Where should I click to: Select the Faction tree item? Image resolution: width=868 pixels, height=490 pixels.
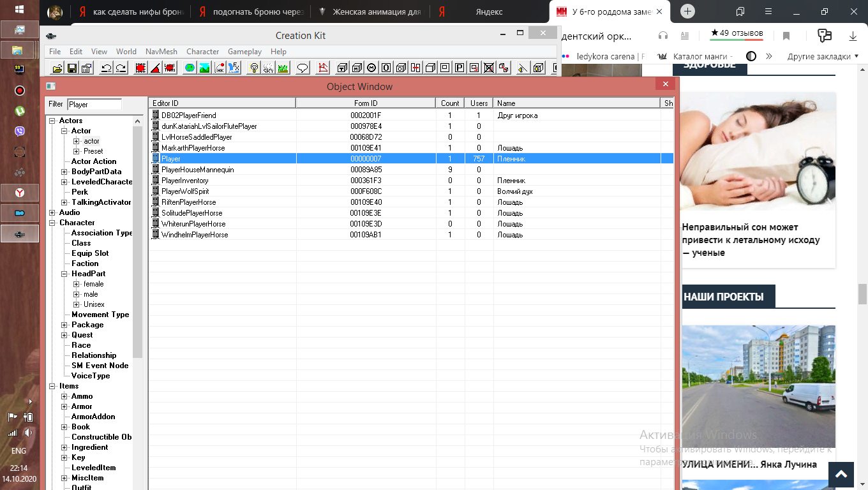click(x=85, y=264)
